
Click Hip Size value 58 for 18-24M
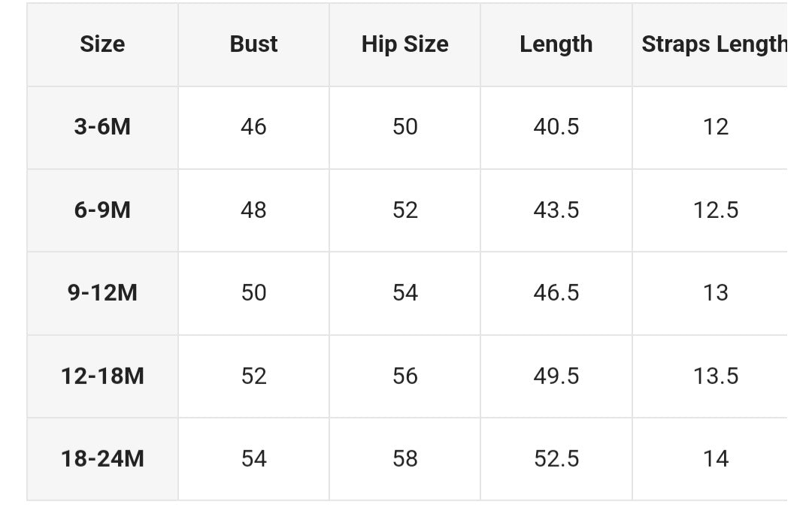tap(404, 458)
